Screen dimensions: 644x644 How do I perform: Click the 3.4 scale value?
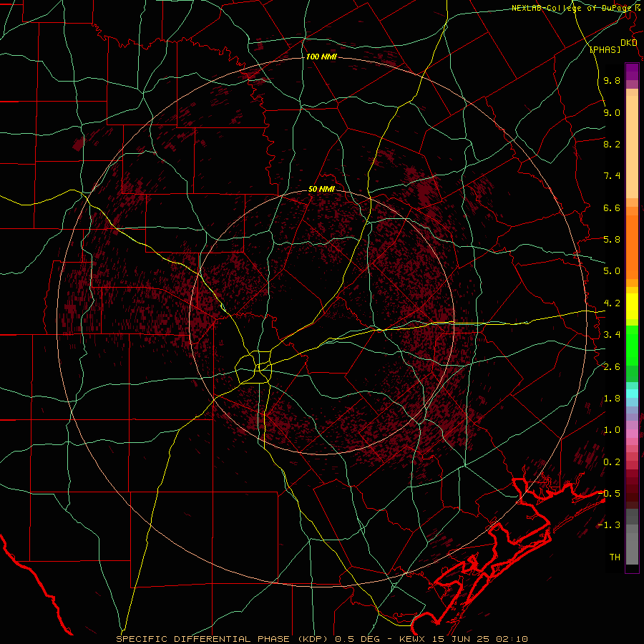click(612, 335)
